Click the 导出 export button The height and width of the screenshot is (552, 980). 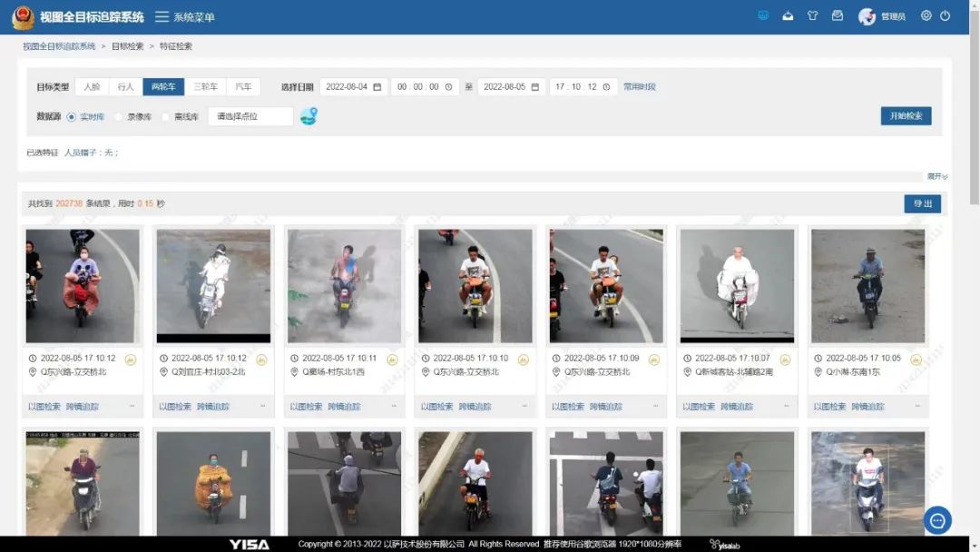[x=923, y=203]
